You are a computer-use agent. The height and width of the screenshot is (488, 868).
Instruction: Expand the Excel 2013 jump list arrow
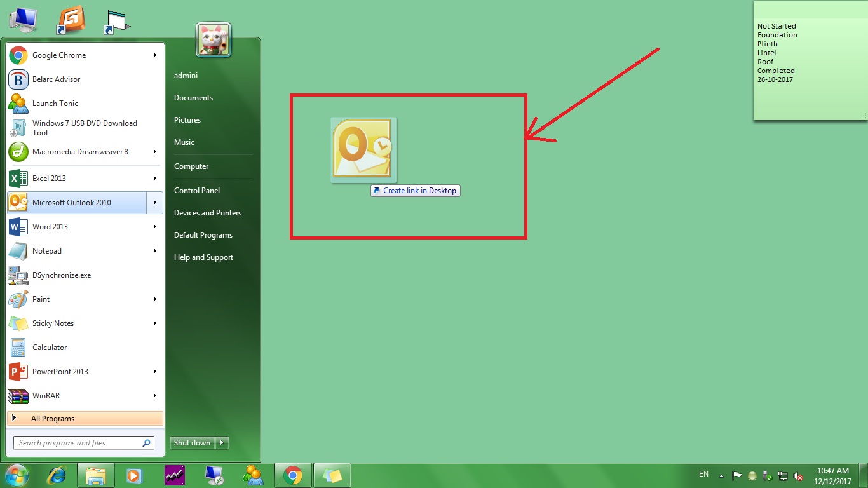click(155, 179)
